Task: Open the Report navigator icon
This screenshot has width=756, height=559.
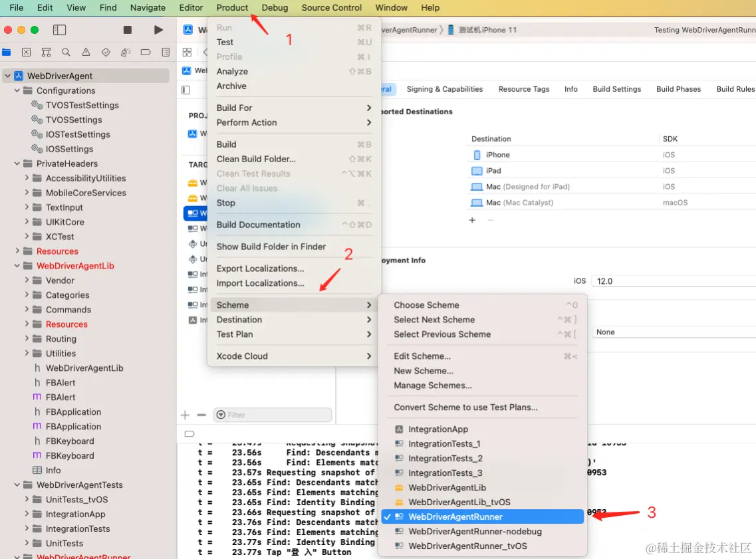Action: coord(166,52)
